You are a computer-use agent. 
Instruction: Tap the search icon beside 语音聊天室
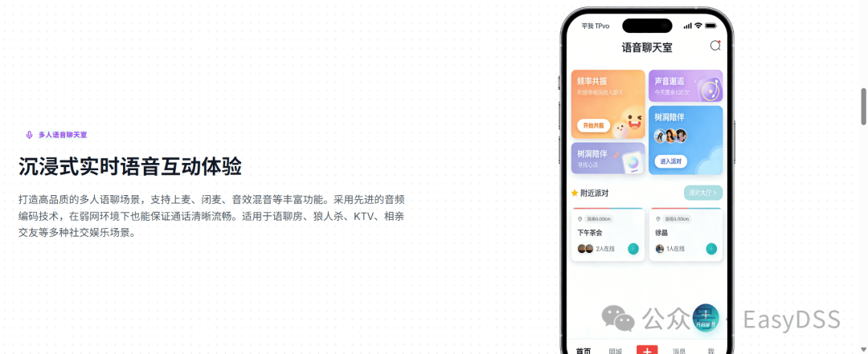pyautogui.click(x=715, y=46)
